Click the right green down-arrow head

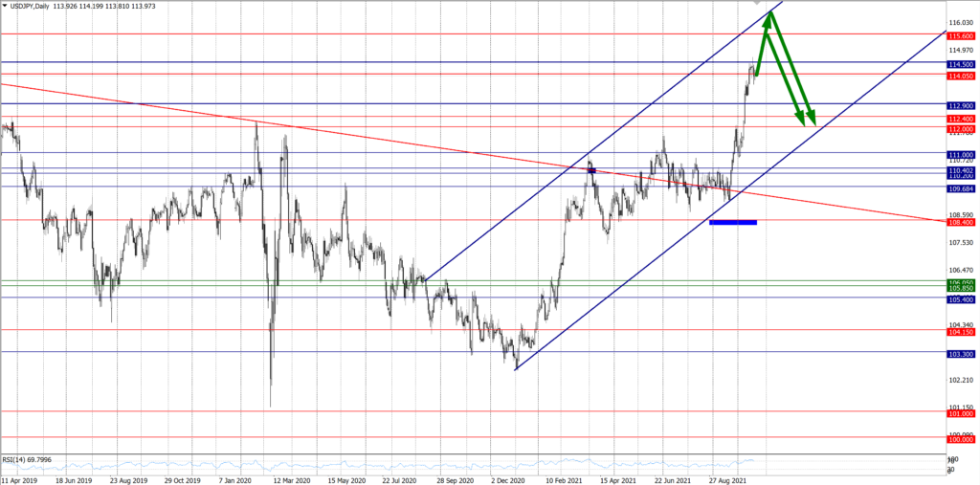tap(813, 121)
